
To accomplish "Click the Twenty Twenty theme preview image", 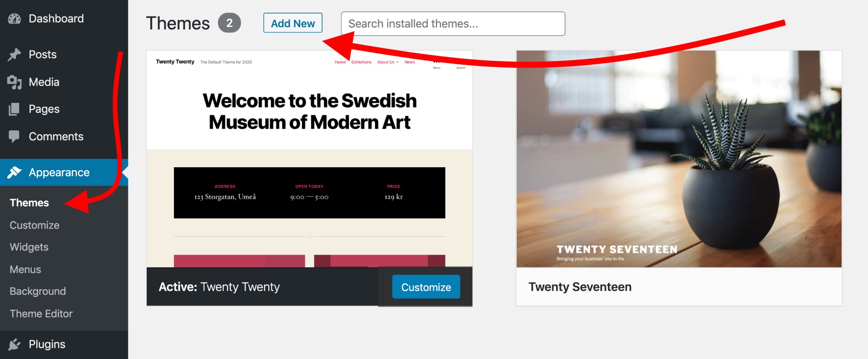I will coord(309,159).
